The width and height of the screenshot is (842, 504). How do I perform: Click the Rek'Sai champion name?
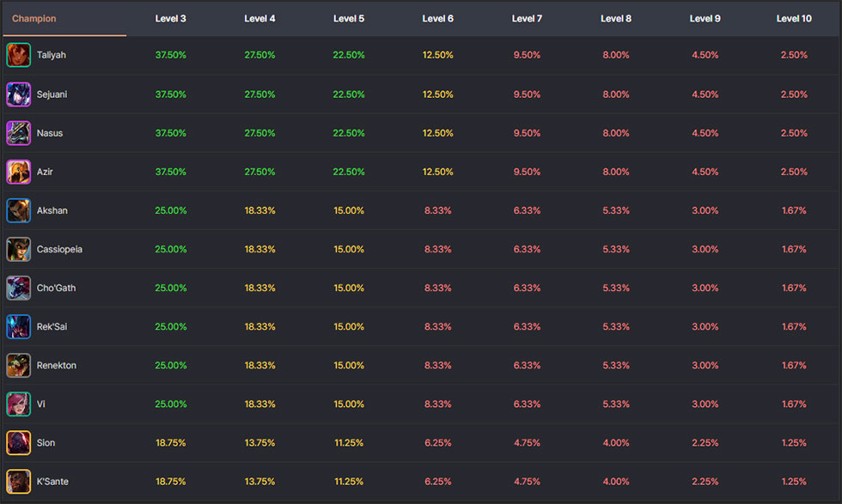[52, 326]
